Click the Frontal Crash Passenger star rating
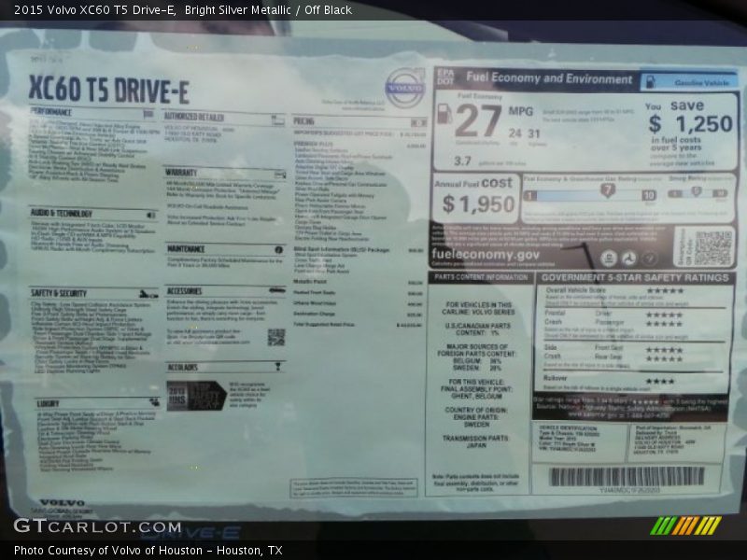This screenshot has width=747, height=560. 664,324
